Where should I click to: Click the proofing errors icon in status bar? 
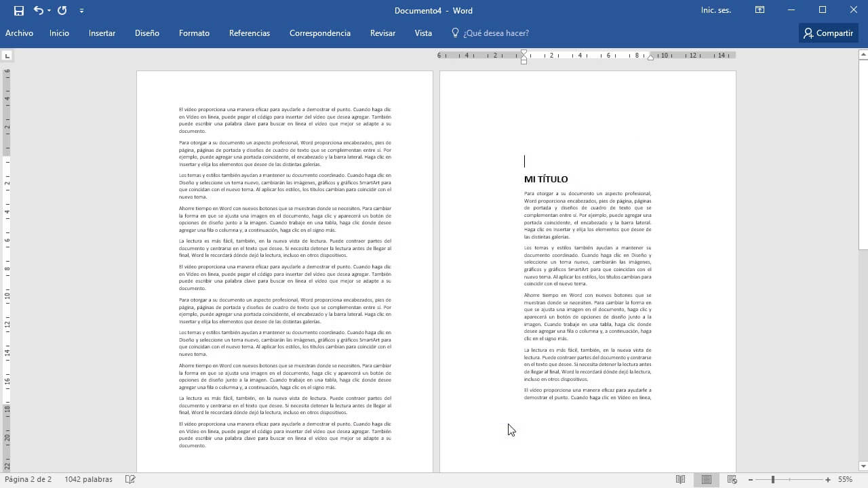130,479
